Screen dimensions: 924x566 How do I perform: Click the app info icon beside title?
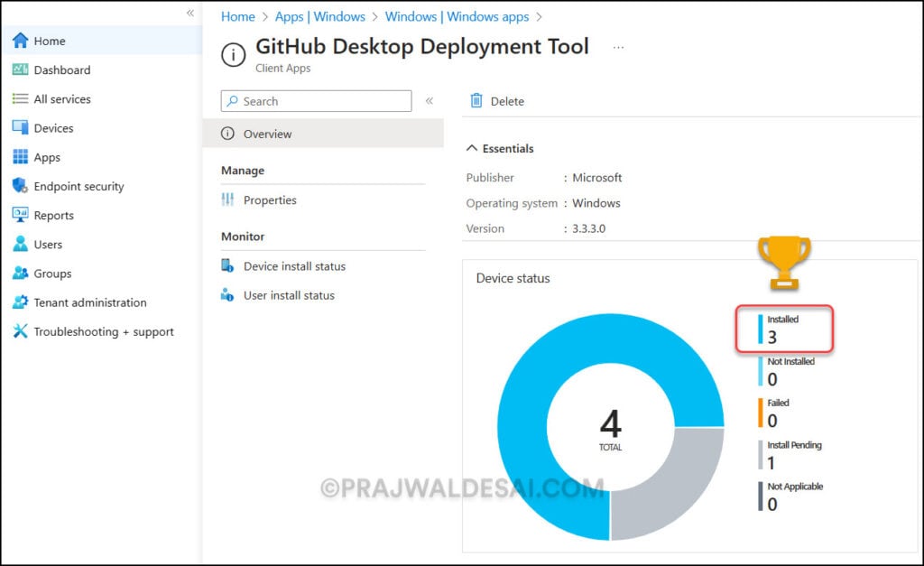click(x=234, y=55)
